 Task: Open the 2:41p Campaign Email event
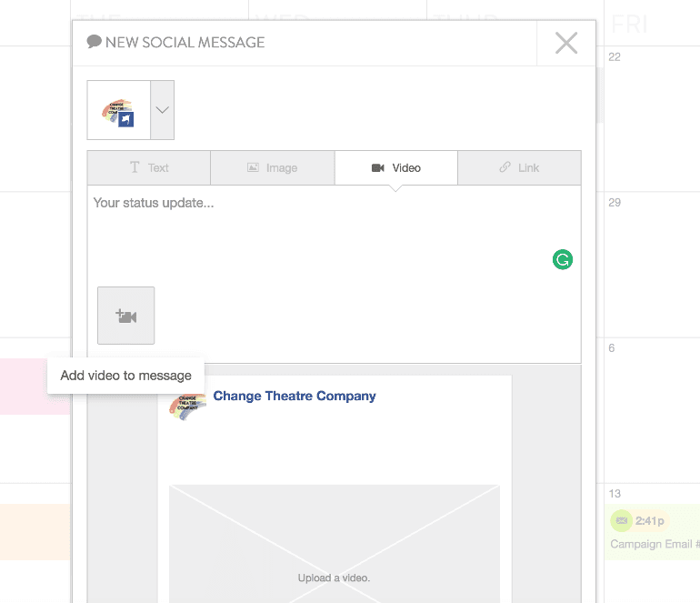click(x=653, y=531)
